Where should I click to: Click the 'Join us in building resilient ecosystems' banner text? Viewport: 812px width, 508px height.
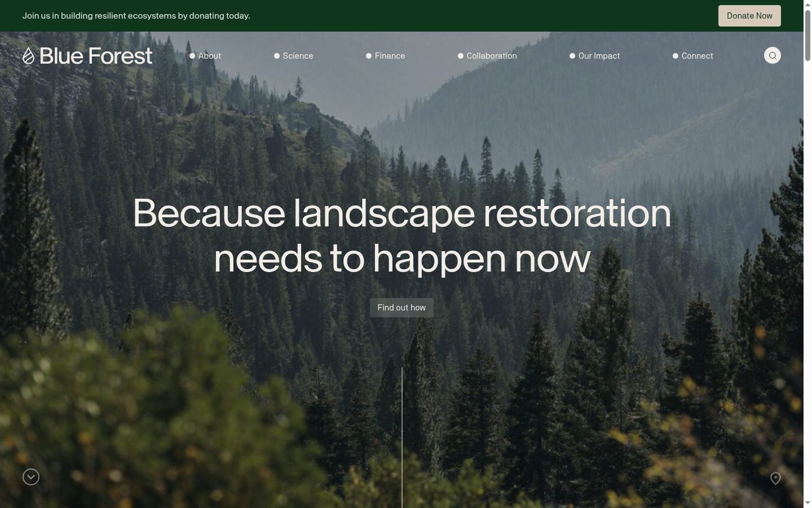coord(136,16)
